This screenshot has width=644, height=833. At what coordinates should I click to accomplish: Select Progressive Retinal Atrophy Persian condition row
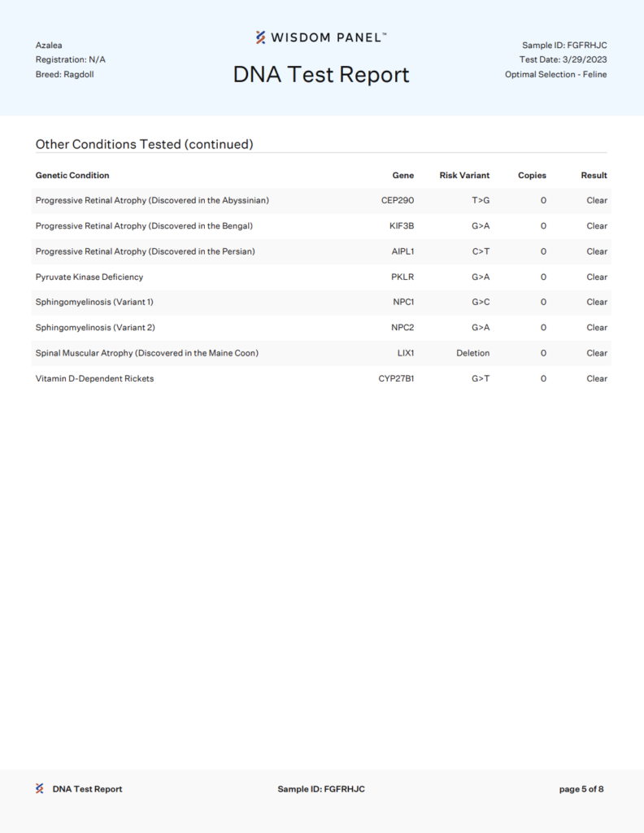pyautogui.click(x=321, y=251)
